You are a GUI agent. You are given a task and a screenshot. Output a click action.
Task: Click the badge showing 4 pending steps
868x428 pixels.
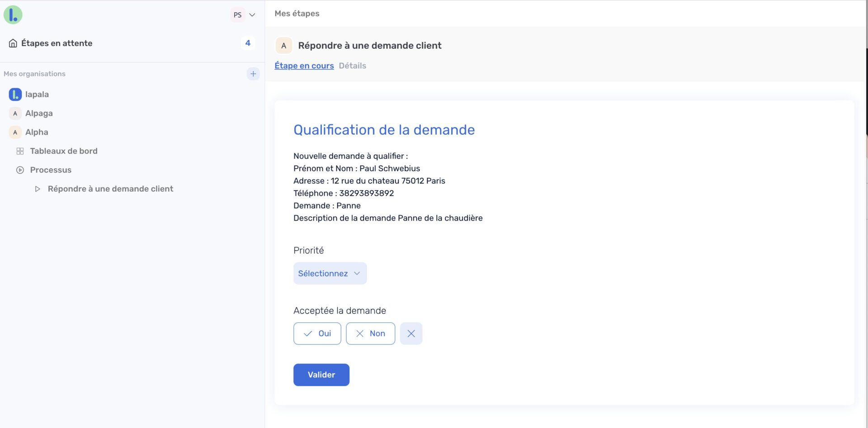tap(247, 43)
